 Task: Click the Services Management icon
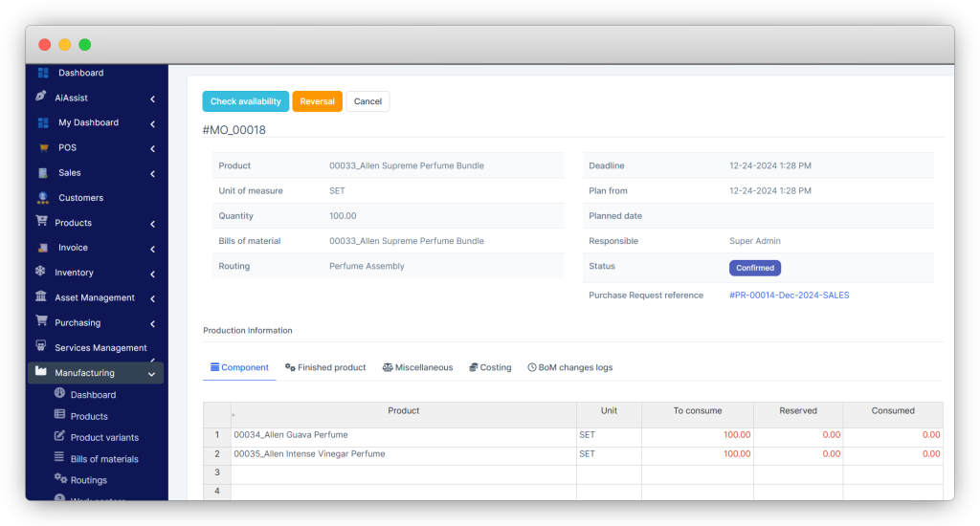click(x=41, y=347)
